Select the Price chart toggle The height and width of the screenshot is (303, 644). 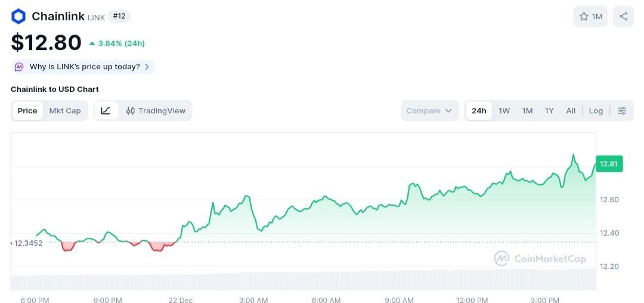click(27, 111)
